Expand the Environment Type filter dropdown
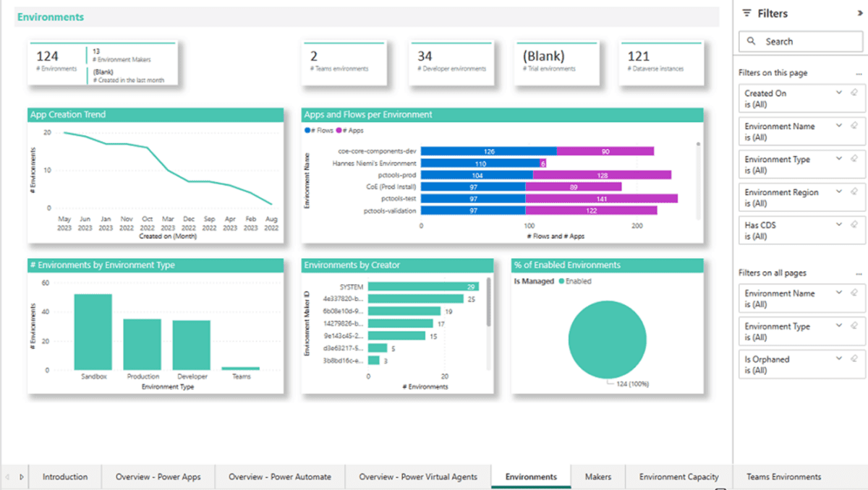 pos(838,159)
